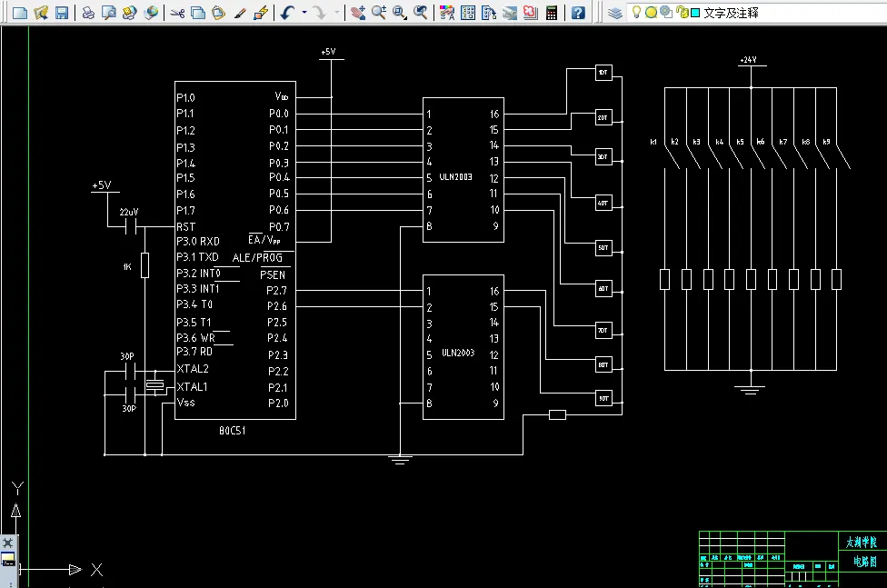Select the k9 switch label
Screen dimensions: 887x588
[x=826, y=142]
